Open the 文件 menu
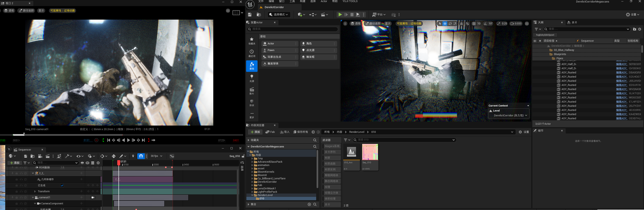Viewport: 644px width, 210px height. tap(261, 1)
